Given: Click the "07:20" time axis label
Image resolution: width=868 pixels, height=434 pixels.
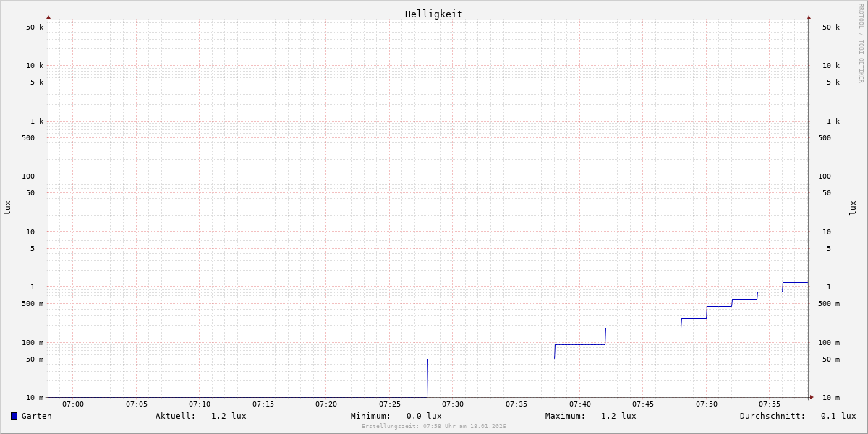Looking at the screenshot, I should (326, 404).
